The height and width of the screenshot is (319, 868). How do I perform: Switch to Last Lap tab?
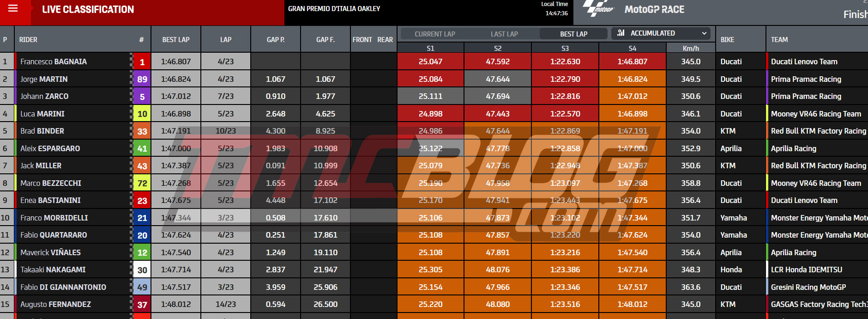(x=504, y=34)
